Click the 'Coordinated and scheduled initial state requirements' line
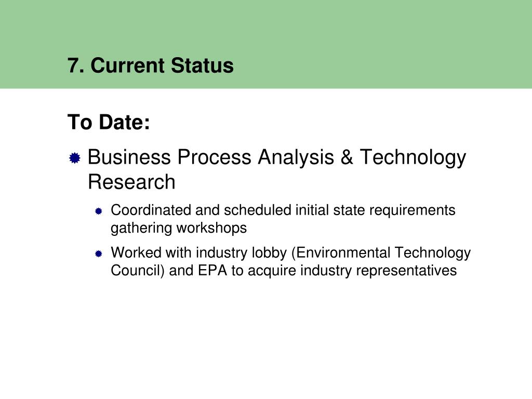Image resolution: width=532 pixels, height=399 pixels. [283, 211]
